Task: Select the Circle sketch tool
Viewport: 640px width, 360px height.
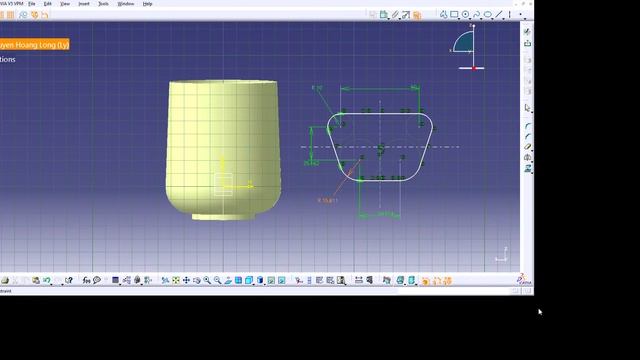Action: coord(465,15)
